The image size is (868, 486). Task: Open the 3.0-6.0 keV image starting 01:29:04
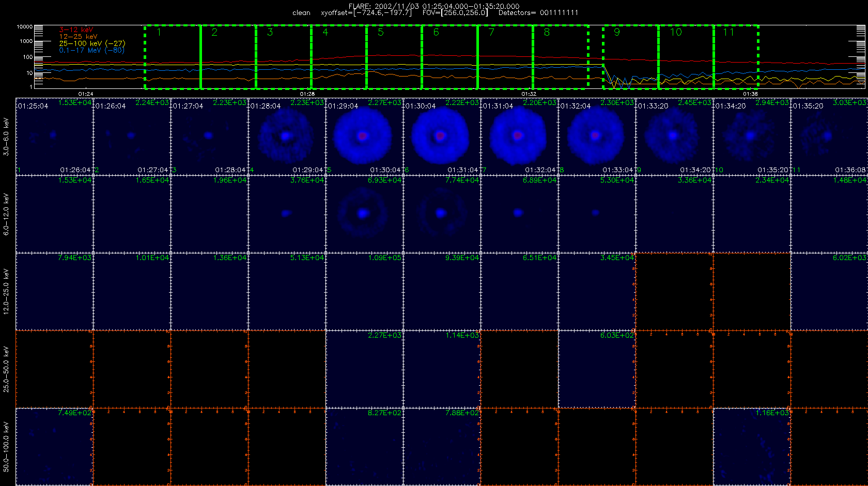(x=364, y=136)
